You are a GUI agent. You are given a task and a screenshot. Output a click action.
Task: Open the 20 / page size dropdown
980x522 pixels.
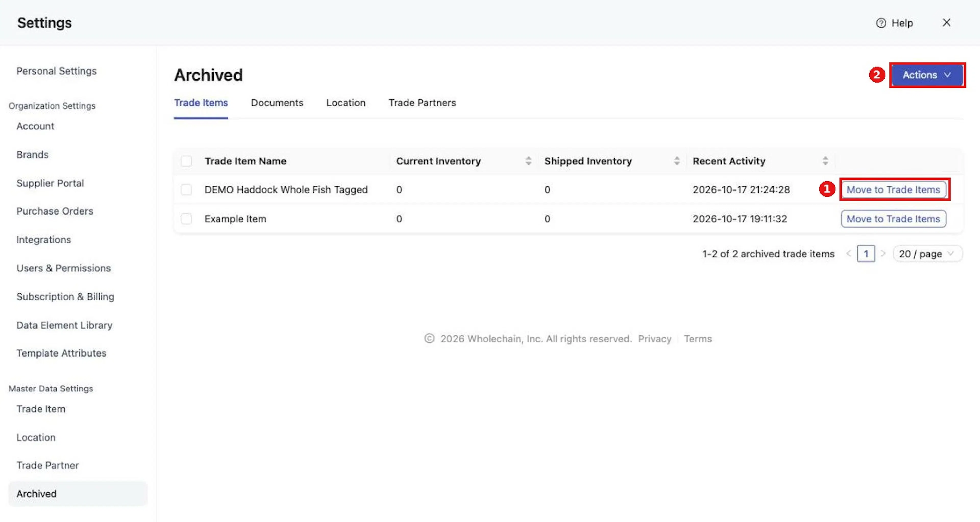pyautogui.click(x=927, y=254)
